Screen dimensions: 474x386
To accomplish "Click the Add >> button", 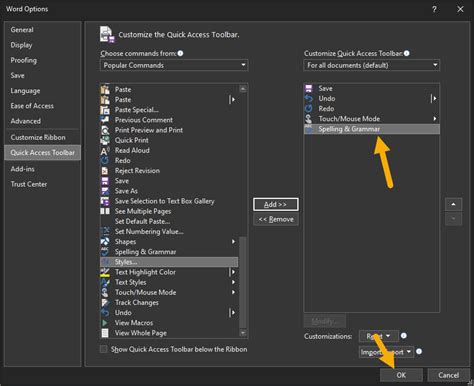I will coord(276,204).
